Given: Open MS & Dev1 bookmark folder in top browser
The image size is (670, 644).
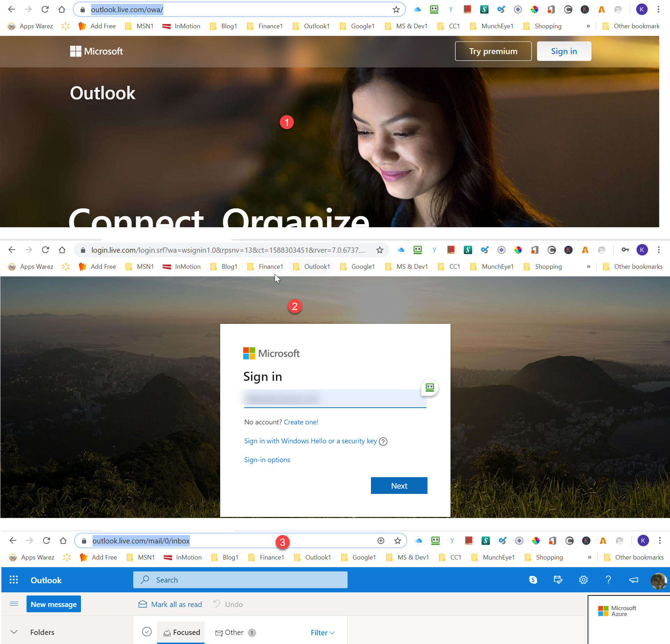Looking at the screenshot, I should point(406,26).
